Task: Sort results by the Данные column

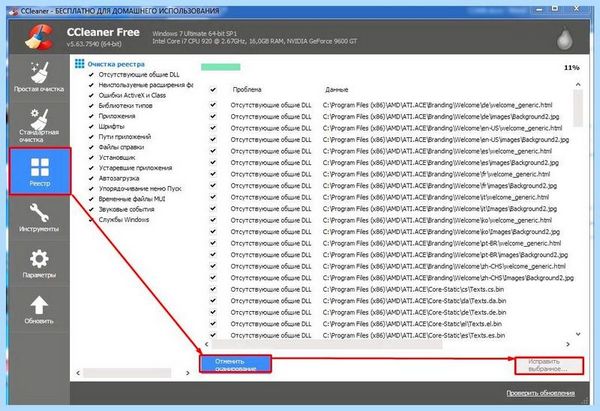Action: click(336, 90)
